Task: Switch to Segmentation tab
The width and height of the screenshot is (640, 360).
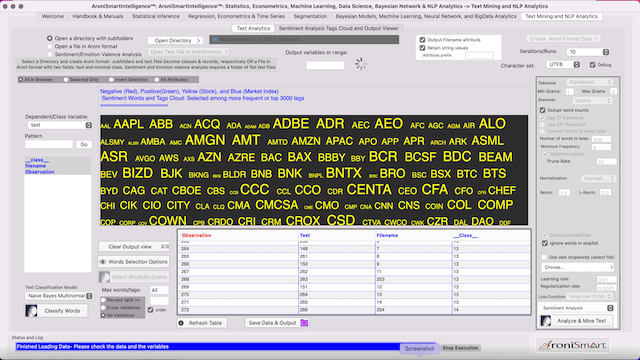Action: click(x=310, y=16)
